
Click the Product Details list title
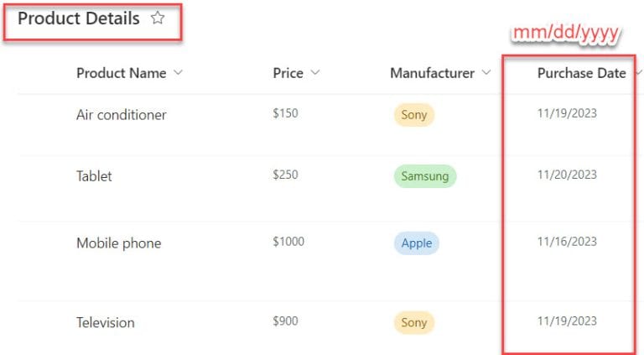79,18
